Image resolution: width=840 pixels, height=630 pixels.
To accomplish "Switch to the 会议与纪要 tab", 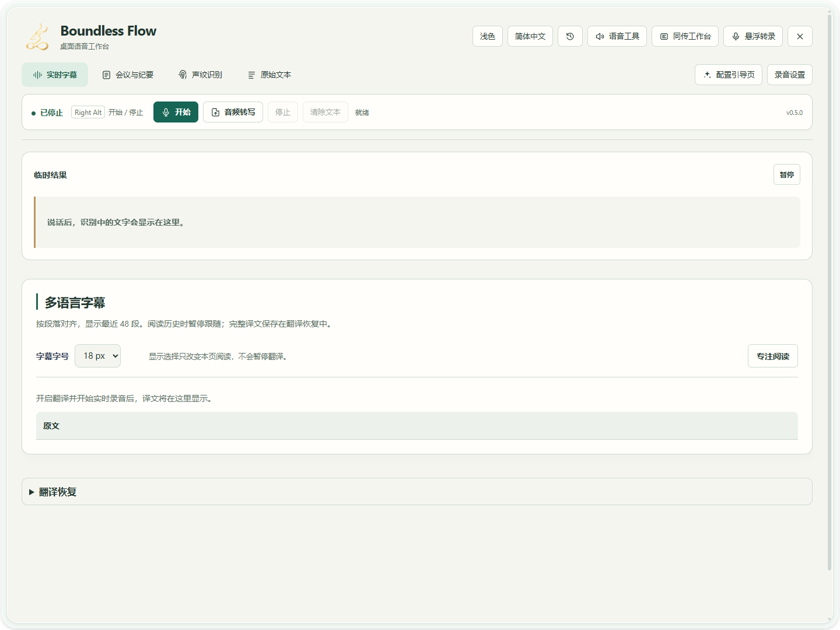I will (128, 75).
